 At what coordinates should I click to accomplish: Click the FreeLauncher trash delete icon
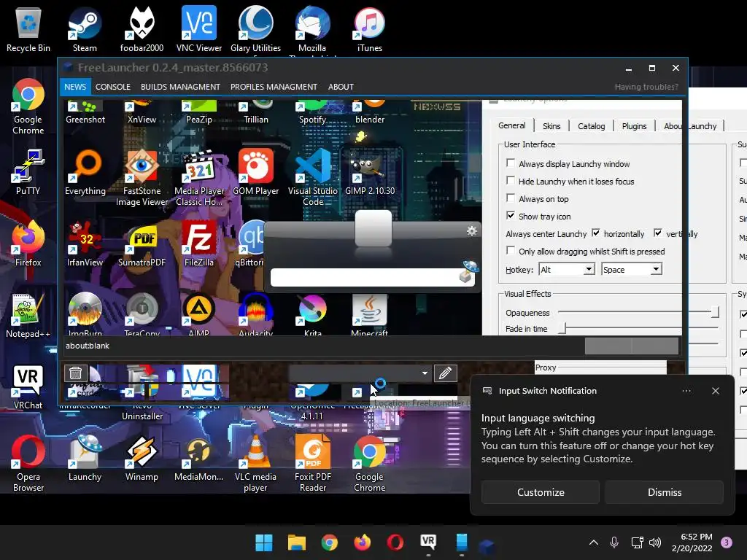[x=75, y=373]
